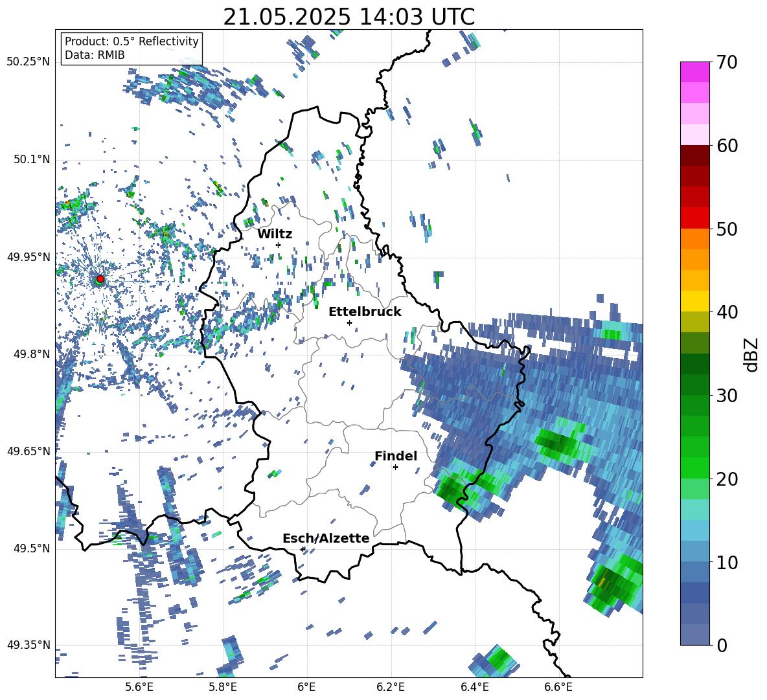Click the 49.95°N latitude label
Viewport: 767px width, 700px height.
coord(29,256)
